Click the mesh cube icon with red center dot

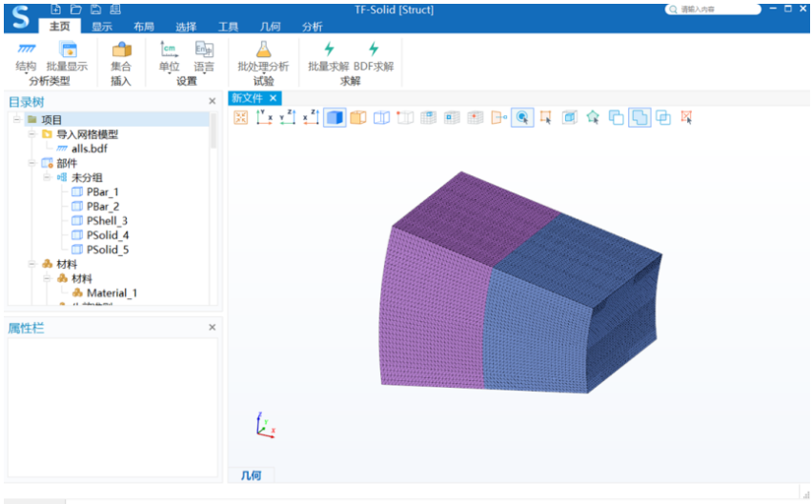click(475, 117)
